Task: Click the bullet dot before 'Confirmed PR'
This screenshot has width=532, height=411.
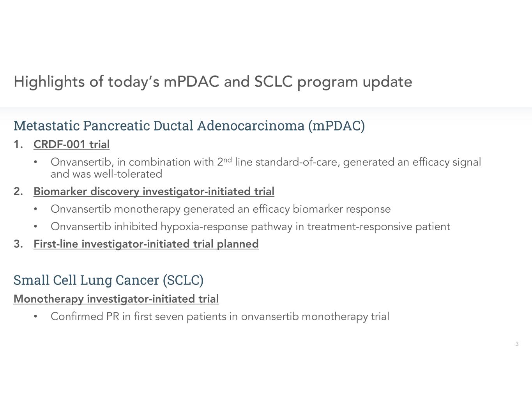Action: point(36,316)
